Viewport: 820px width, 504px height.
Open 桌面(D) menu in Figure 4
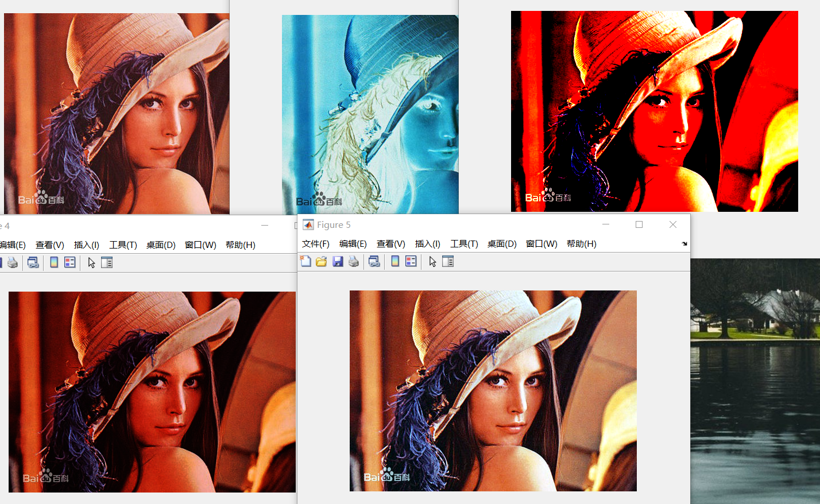coord(161,245)
